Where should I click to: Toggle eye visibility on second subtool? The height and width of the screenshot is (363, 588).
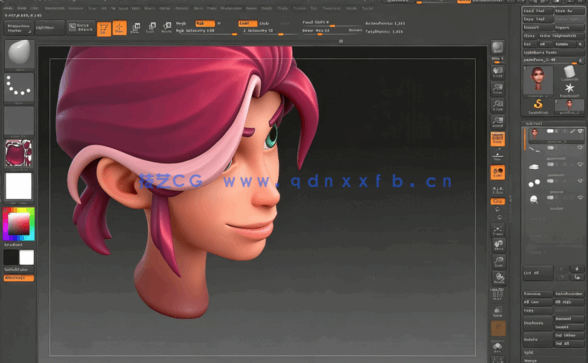coord(580,148)
